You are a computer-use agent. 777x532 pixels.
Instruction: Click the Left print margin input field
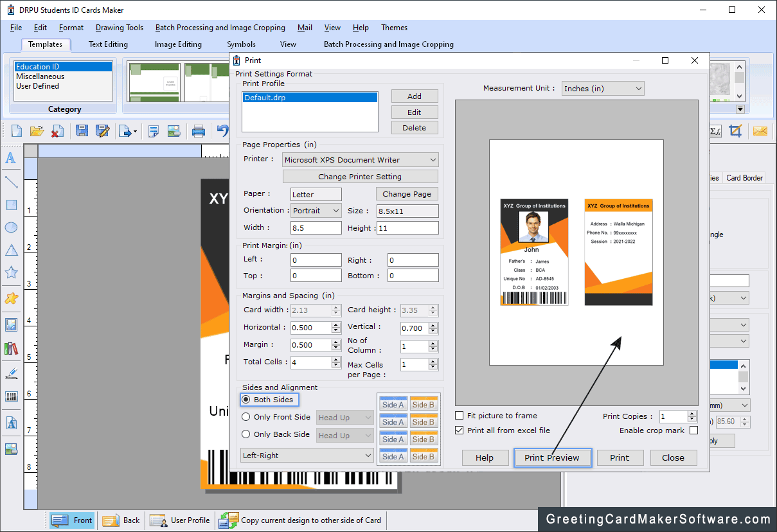click(x=316, y=260)
